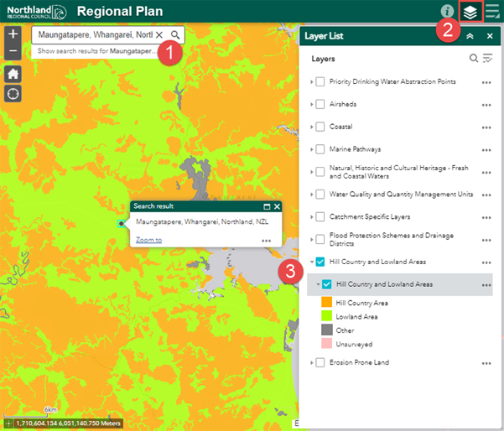This screenshot has width=504, height=431.
Task: Open options menu for Airsheds layer
Action: (486, 105)
